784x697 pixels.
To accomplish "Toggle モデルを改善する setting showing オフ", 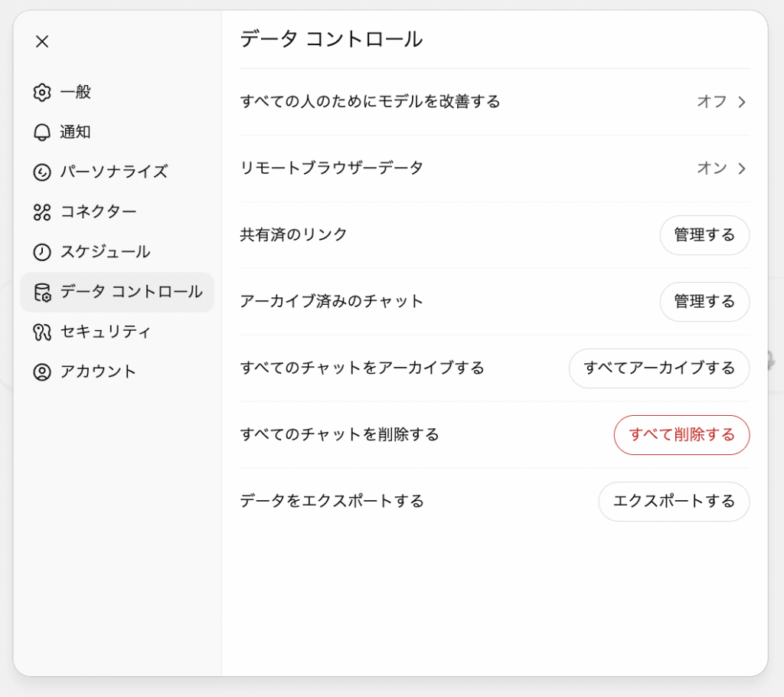I will click(x=711, y=102).
